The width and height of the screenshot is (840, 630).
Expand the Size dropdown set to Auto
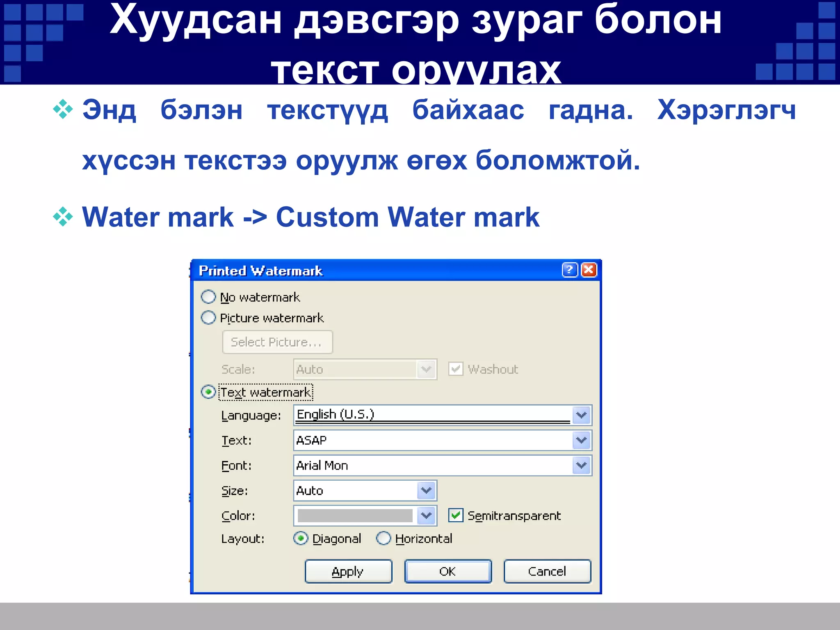click(427, 490)
